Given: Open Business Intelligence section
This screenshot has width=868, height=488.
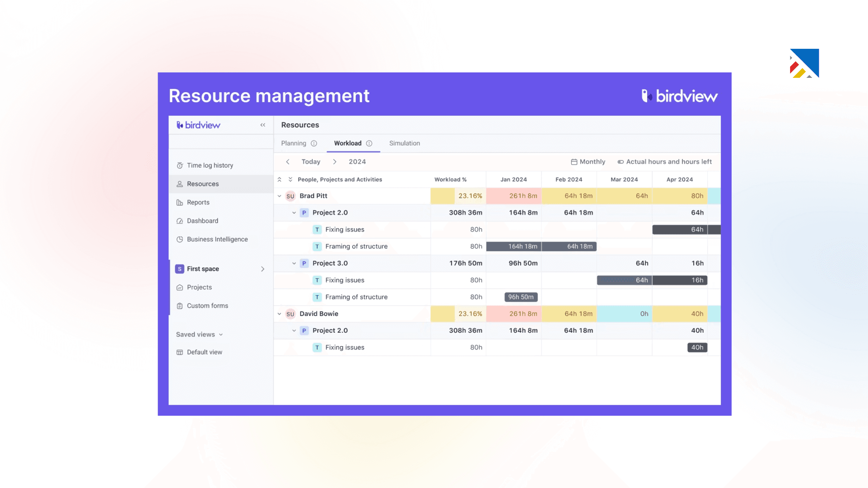Looking at the screenshot, I should coord(217,239).
